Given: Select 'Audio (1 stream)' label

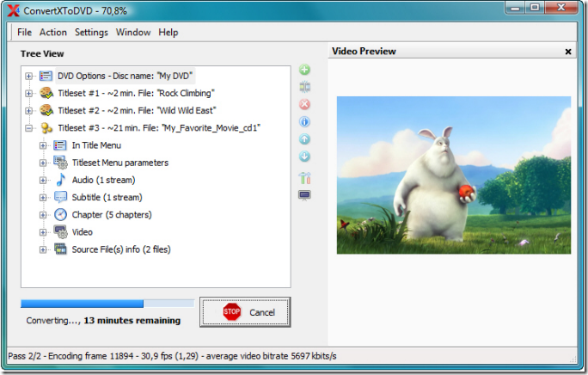Looking at the screenshot, I should pos(103,180).
